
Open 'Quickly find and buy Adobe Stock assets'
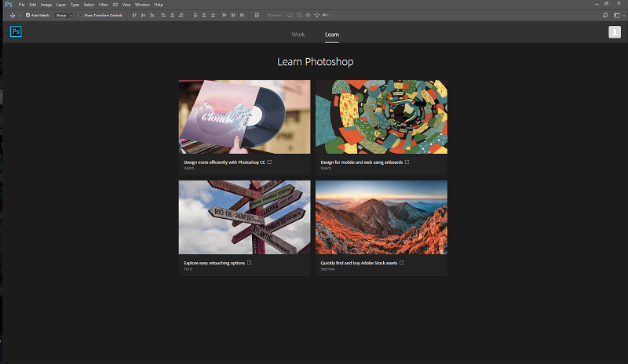[x=359, y=263]
